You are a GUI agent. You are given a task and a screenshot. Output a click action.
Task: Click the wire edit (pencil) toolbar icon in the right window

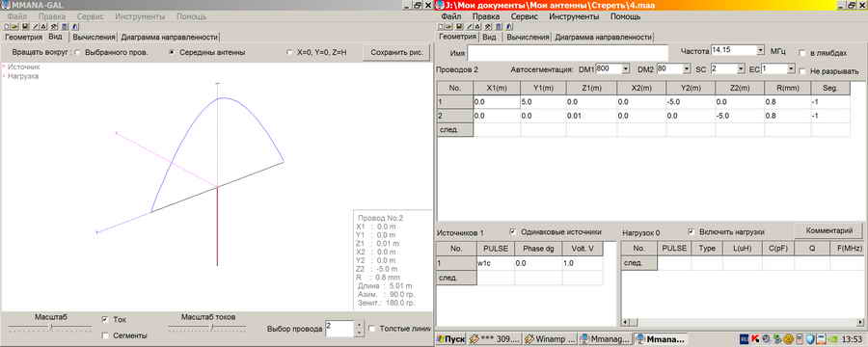(x=469, y=27)
